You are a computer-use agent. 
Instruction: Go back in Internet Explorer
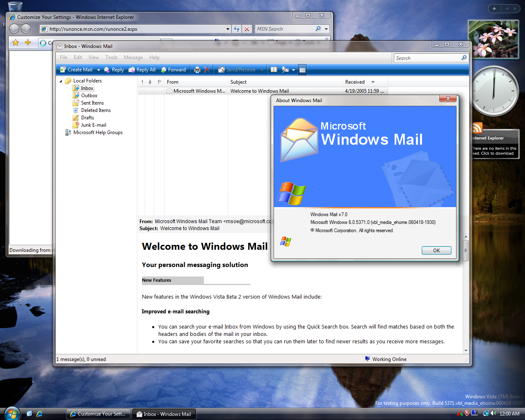click(x=14, y=29)
